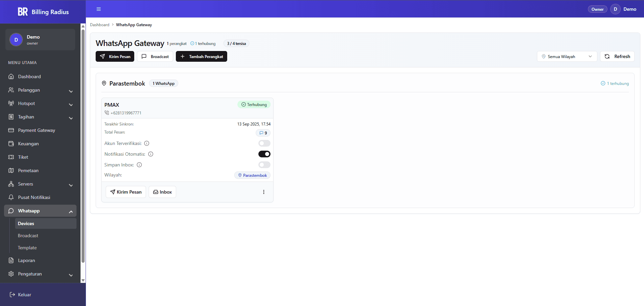Click the Keuangan wallet icon

tap(11, 144)
